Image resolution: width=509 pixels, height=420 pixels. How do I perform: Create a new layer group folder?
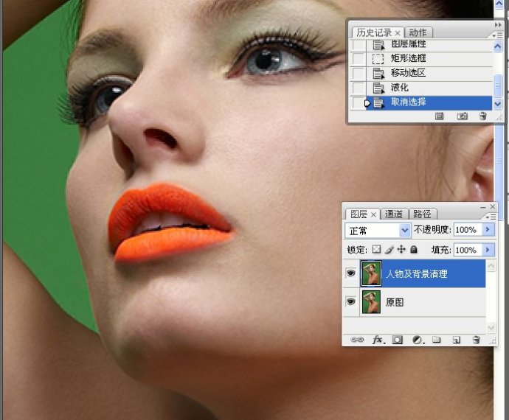pyautogui.click(x=437, y=340)
